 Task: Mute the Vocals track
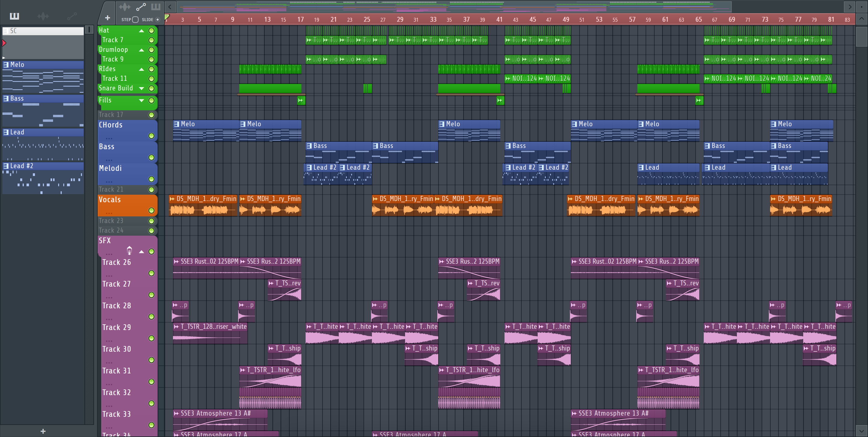pyautogui.click(x=152, y=211)
